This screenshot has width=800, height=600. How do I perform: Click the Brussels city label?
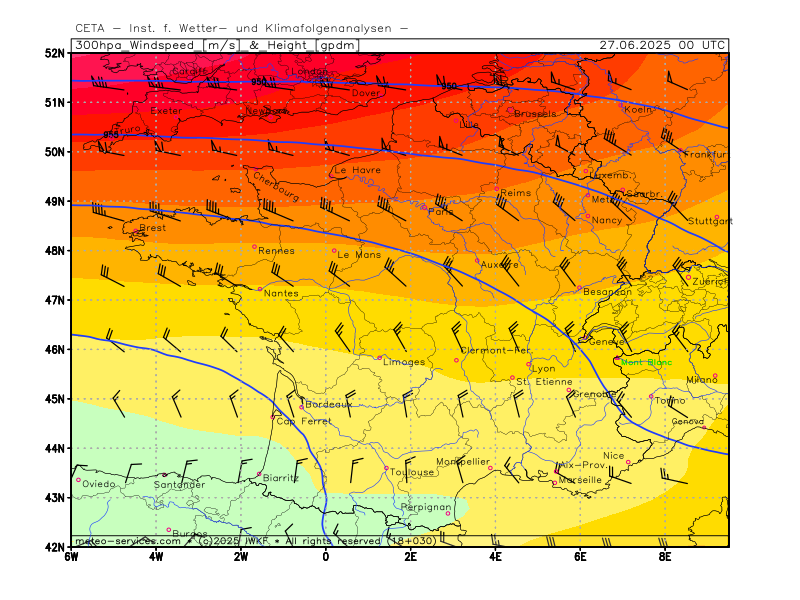535,114
